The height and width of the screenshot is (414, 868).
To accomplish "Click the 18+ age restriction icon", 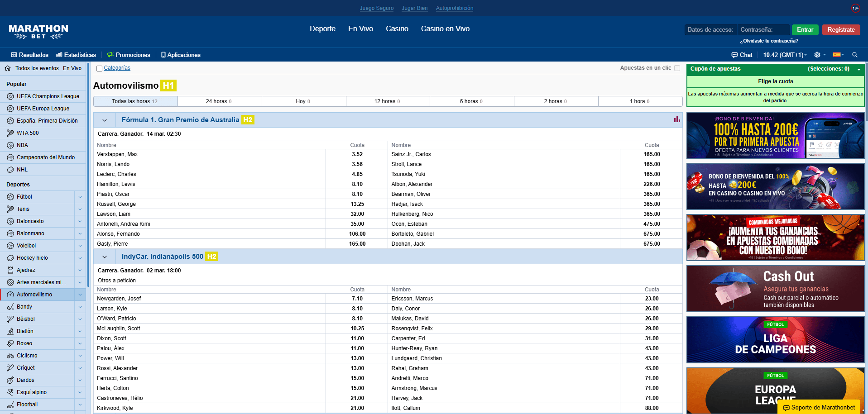I will [855, 8].
